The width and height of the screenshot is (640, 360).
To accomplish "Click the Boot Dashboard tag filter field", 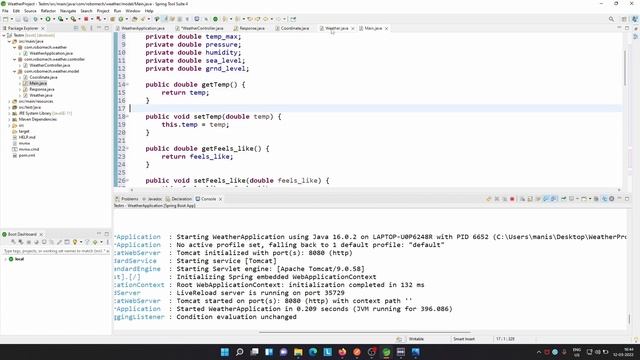I will coord(56,251).
